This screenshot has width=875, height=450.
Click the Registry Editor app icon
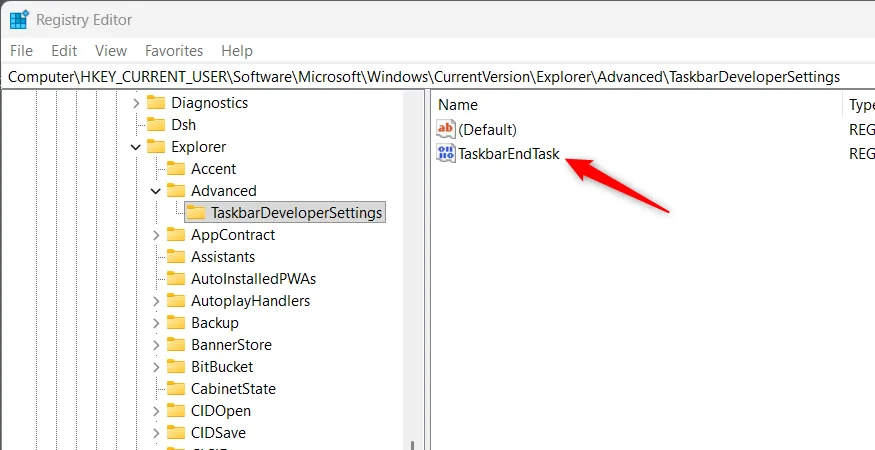[x=19, y=20]
